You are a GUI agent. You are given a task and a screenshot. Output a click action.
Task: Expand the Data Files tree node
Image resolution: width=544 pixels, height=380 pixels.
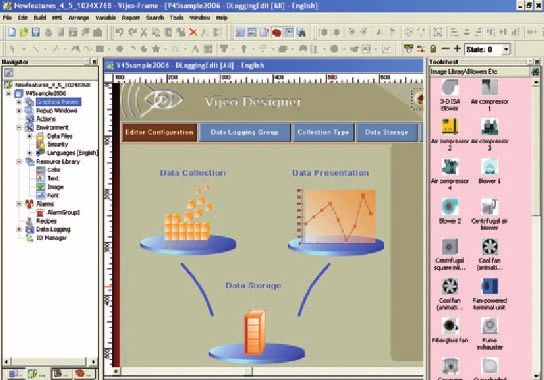[30, 136]
